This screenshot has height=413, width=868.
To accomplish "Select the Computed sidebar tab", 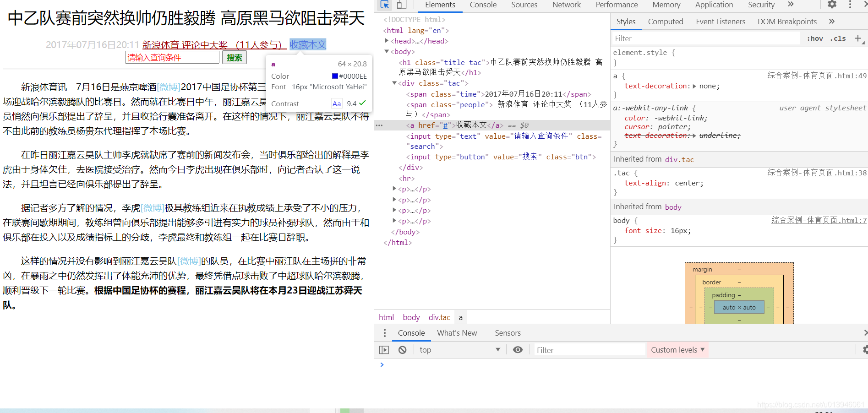I will [665, 22].
